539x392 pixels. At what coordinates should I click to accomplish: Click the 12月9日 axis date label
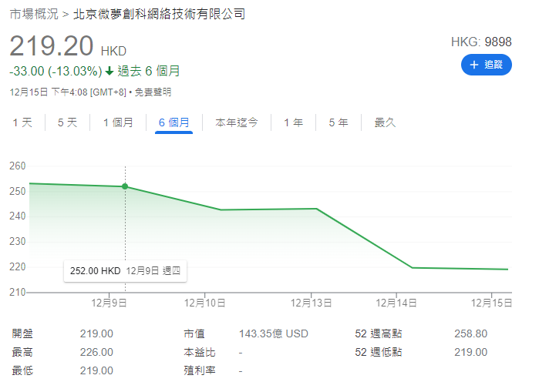pyautogui.click(x=109, y=303)
